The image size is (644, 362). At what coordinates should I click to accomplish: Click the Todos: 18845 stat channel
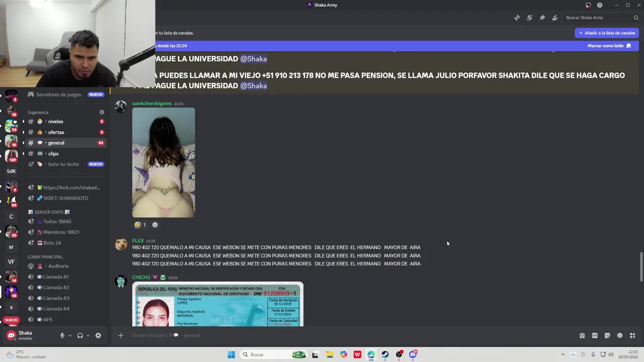pyautogui.click(x=65, y=221)
